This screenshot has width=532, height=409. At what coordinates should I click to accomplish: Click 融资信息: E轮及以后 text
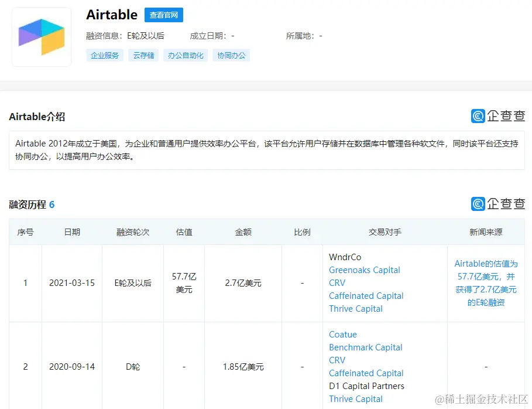[125, 36]
